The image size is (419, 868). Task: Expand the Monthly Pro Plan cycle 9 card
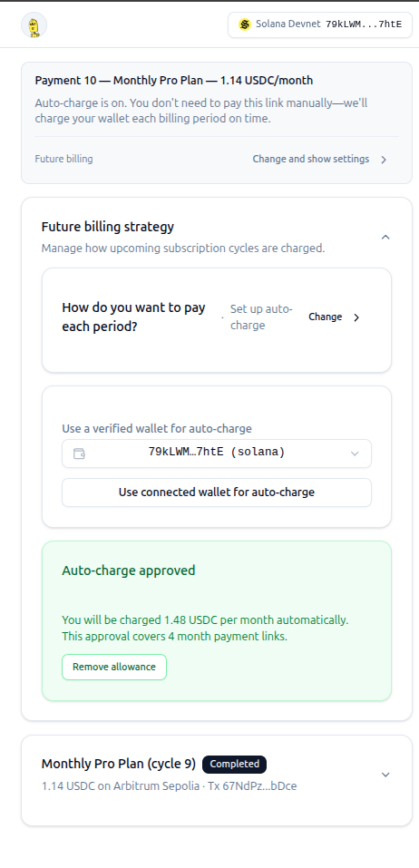385,775
